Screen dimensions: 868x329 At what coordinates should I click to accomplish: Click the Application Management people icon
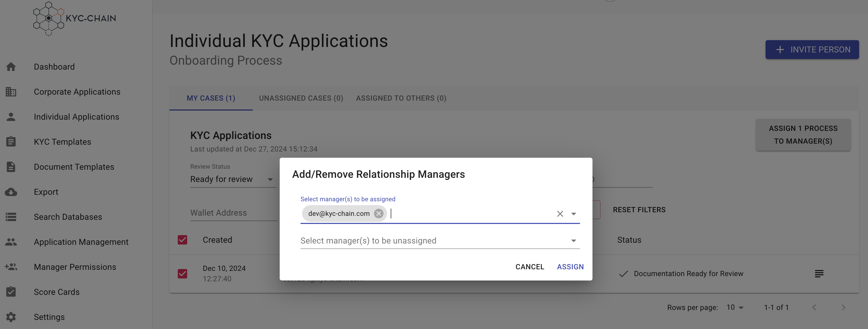11,242
